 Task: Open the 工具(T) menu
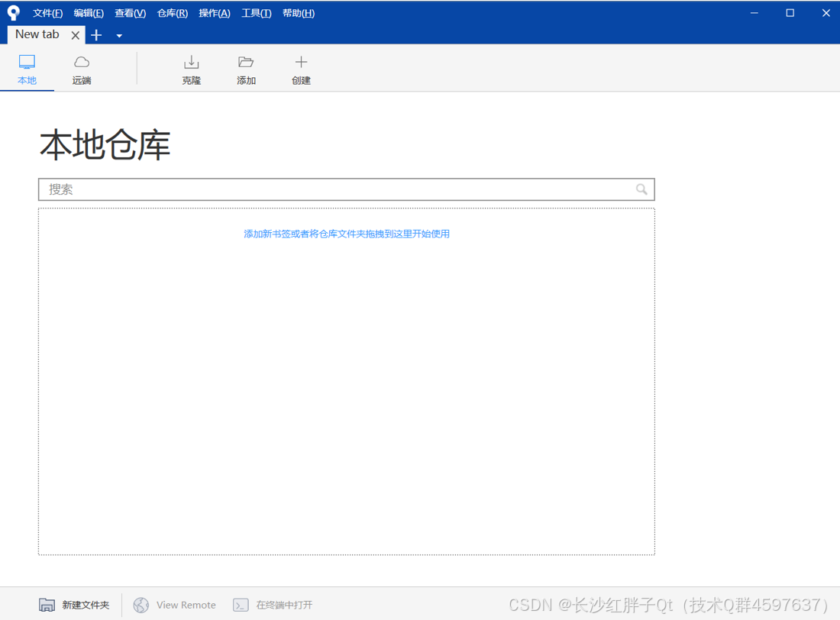256,12
